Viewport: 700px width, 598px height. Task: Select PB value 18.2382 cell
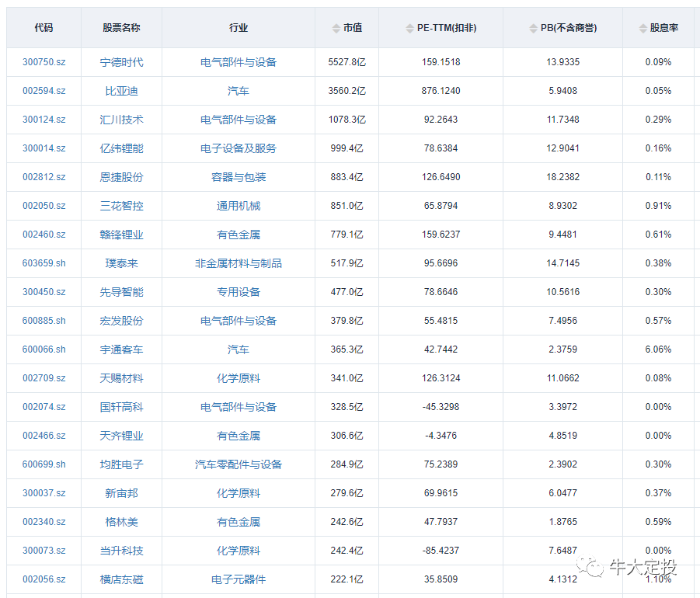[x=563, y=177]
